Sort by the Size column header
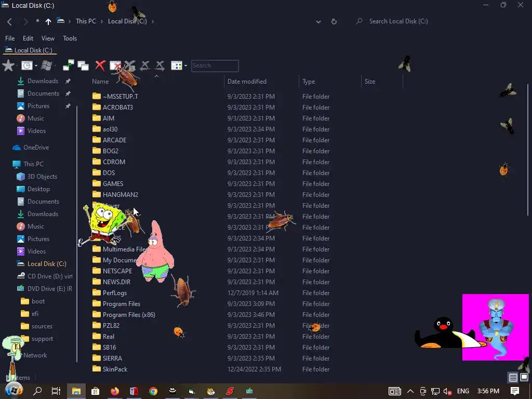Viewport: 532px width, 399px height. point(370,82)
